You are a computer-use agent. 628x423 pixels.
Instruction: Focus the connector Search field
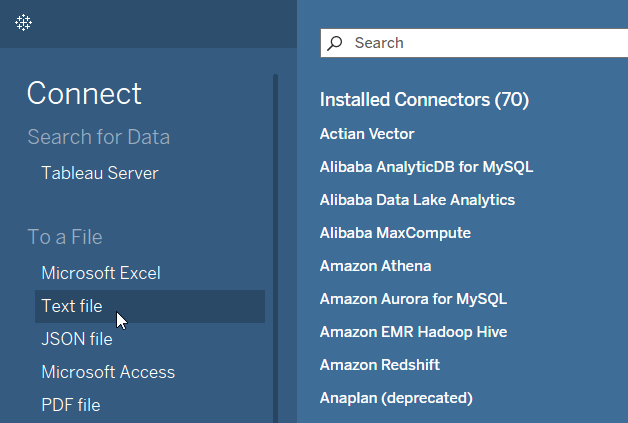coord(474,43)
